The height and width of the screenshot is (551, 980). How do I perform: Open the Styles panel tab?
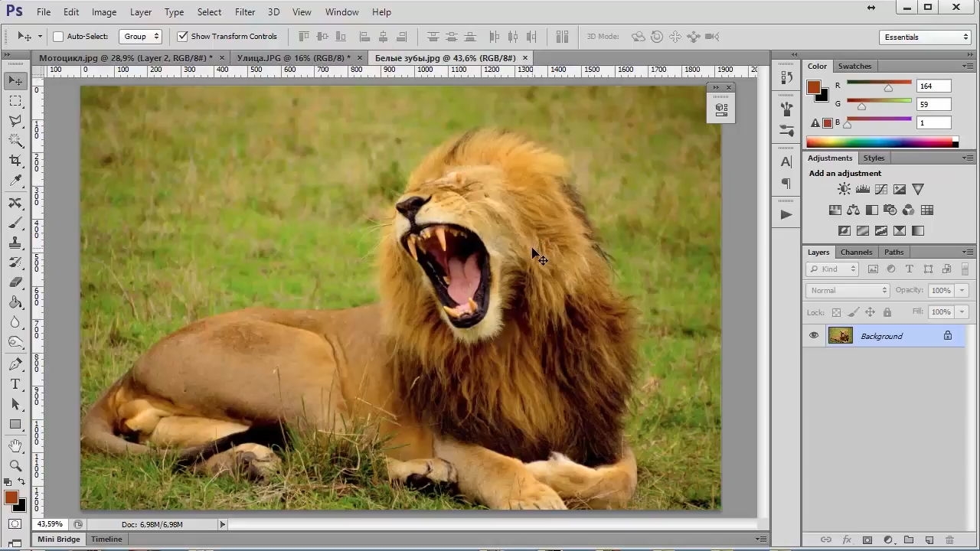[874, 158]
